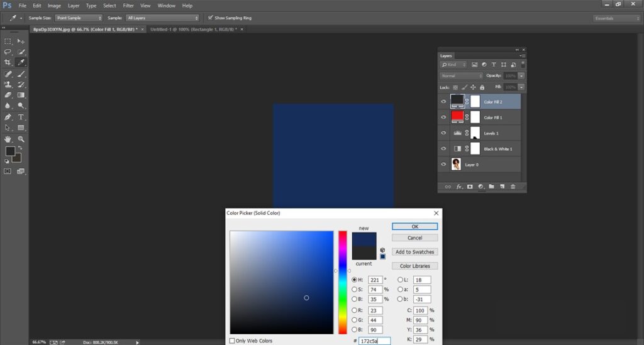Select the Zoom tool
The image size is (644, 345).
point(21,139)
